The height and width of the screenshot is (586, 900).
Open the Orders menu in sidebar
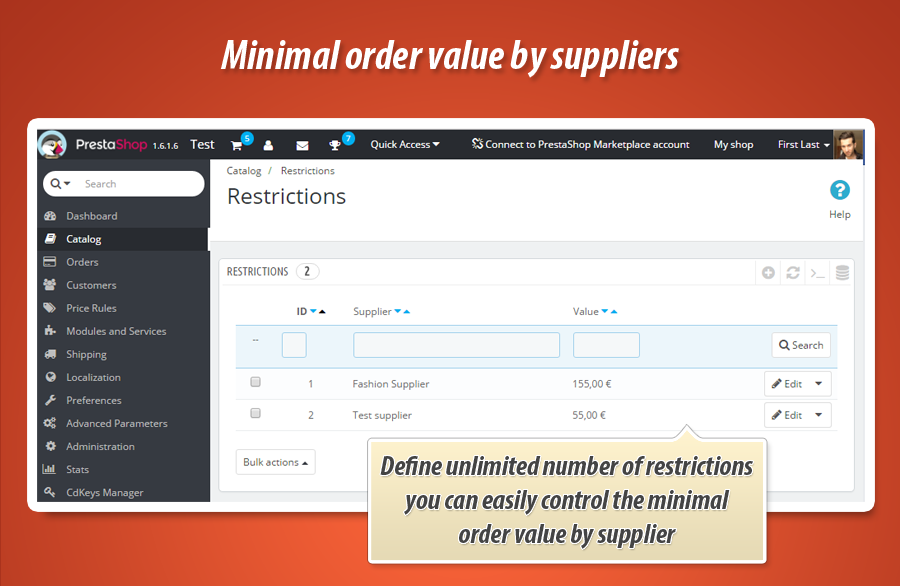tap(82, 262)
